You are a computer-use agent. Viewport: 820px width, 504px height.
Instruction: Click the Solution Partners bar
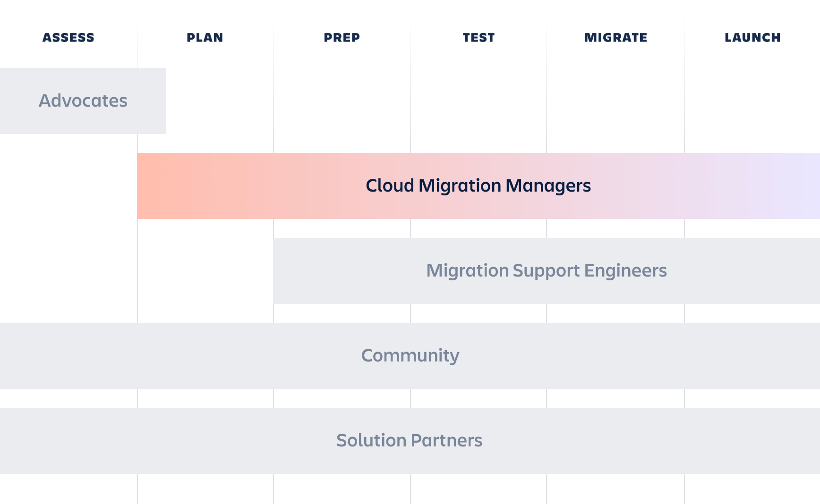click(x=409, y=440)
